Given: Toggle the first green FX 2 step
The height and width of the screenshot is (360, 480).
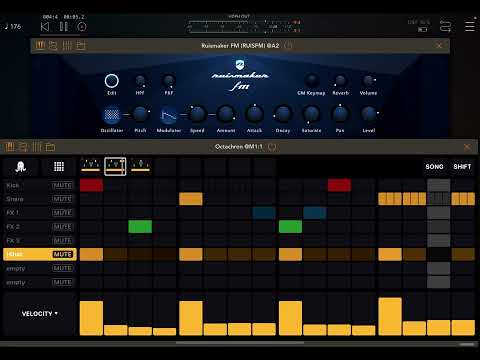Looking at the screenshot, I should coord(140,227).
